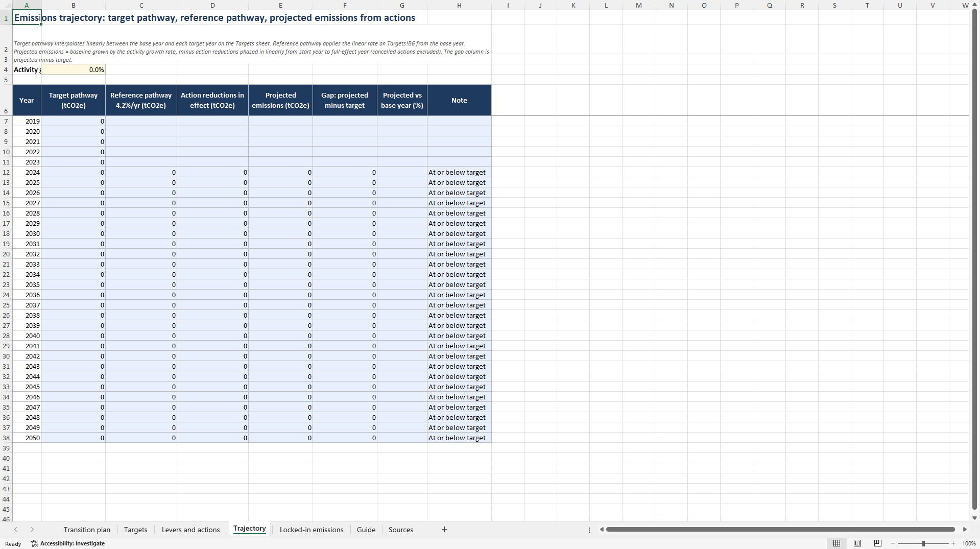The height and width of the screenshot is (549, 980).
Task: Click Projected vs base year (%) header
Action: [402, 100]
